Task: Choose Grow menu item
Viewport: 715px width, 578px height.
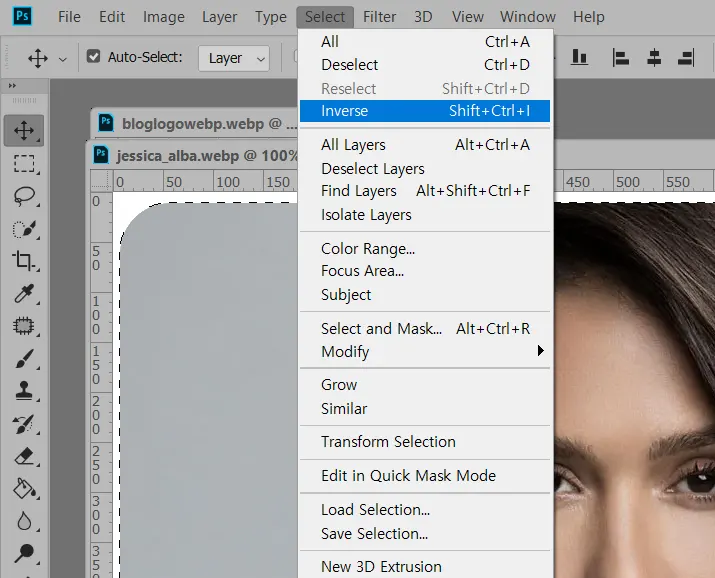Action: (x=425, y=385)
